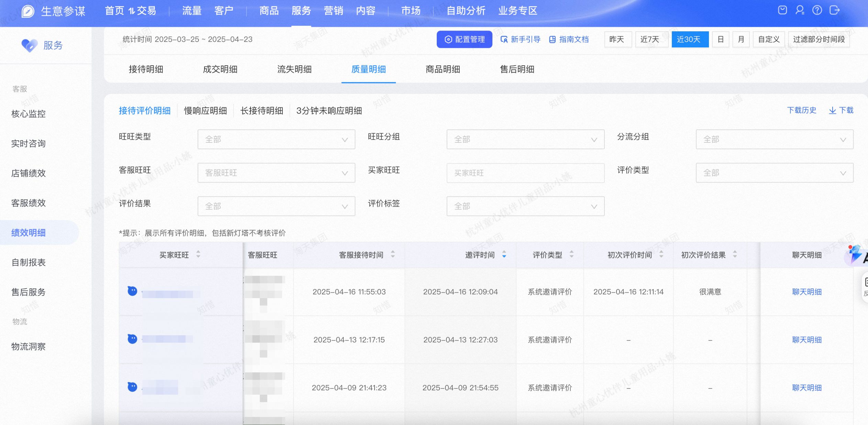Select 长接待明细 sub-tab
This screenshot has width=868, height=425.
262,111
